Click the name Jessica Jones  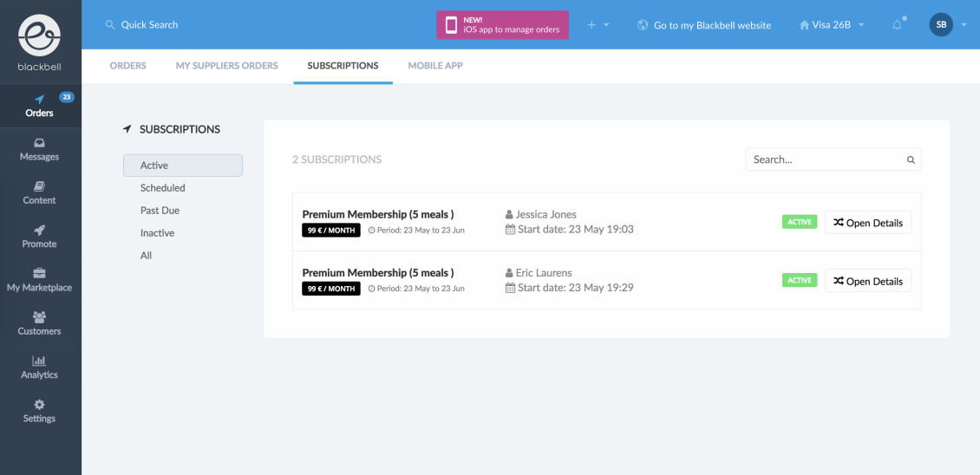tap(546, 214)
